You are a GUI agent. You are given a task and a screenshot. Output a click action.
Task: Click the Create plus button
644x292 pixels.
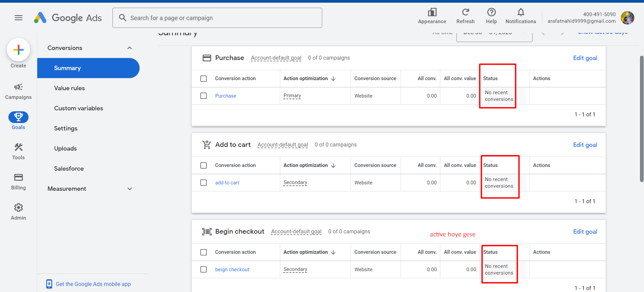[x=18, y=50]
